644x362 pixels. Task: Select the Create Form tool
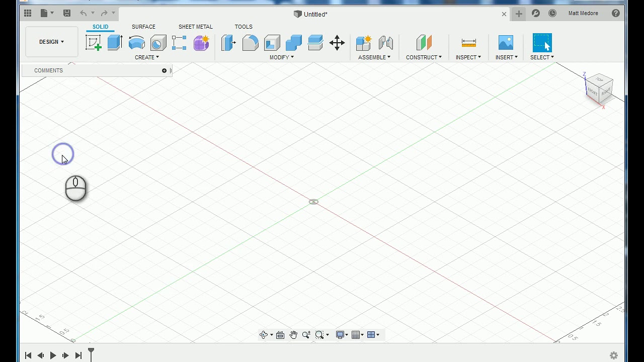pos(201,43)
